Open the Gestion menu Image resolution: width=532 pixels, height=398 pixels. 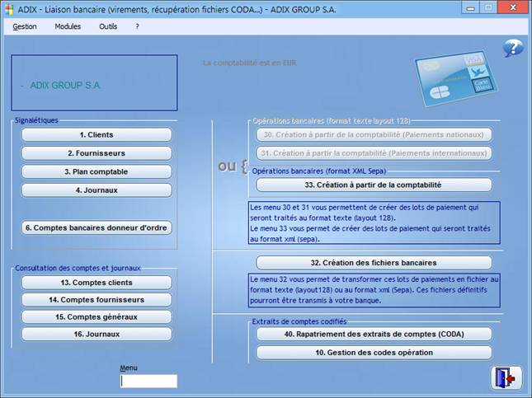[x=25, y=26]
